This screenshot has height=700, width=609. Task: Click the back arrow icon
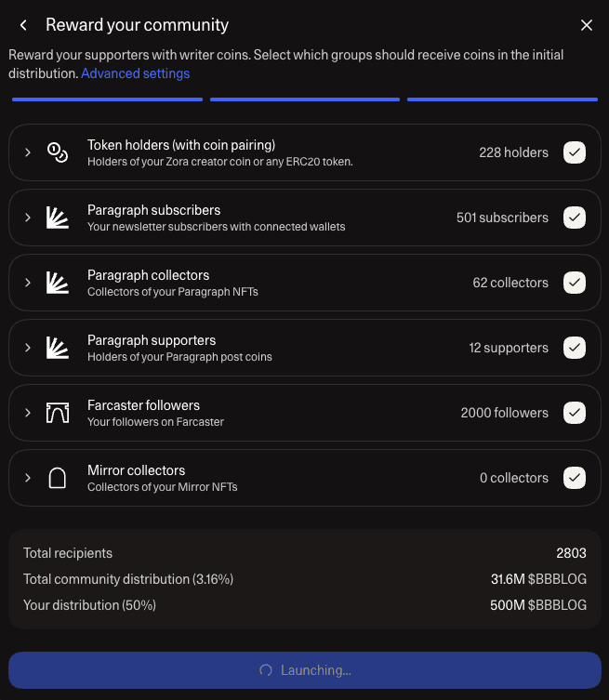(23, 26)
